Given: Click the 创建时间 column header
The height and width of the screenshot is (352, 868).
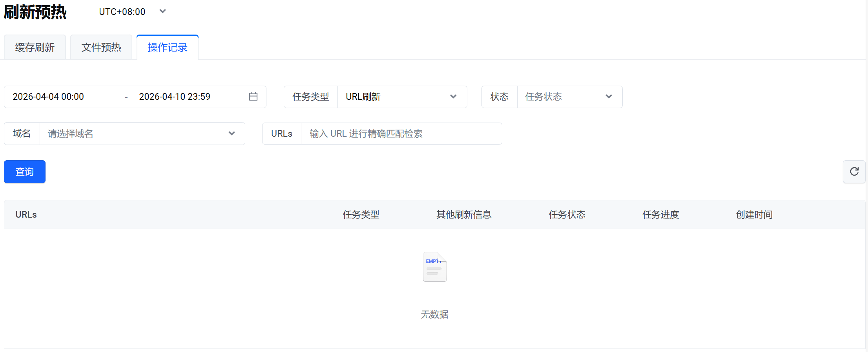Looking at the screenshot, I should pos(754,214).
